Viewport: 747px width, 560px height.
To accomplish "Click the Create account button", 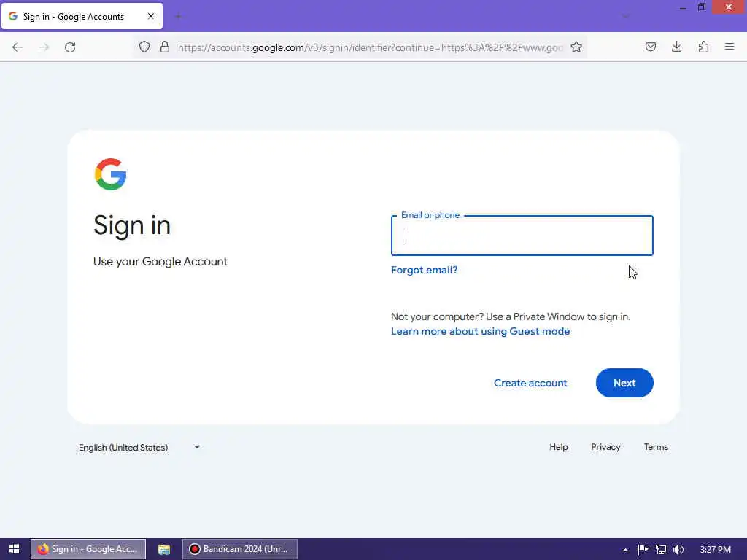I will coord(530,383).
